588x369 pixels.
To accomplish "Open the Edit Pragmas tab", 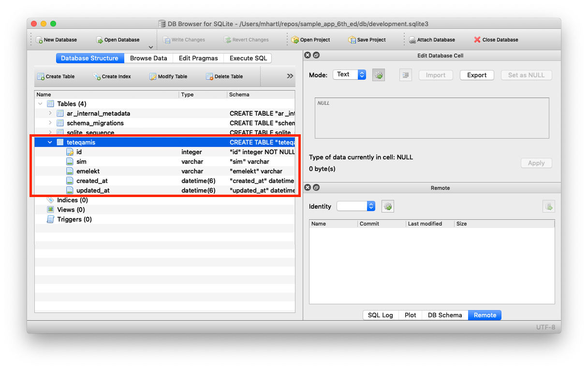I will 198,58.
